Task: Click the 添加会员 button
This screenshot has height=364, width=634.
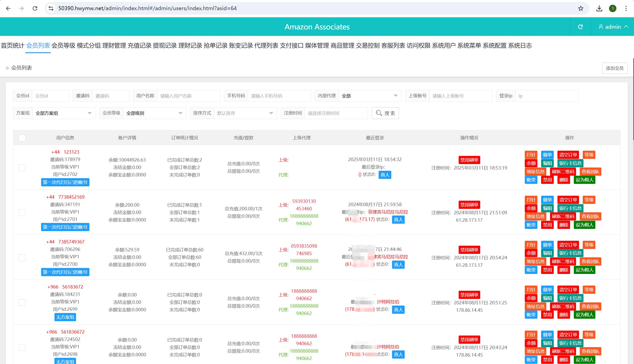Action: 614,68
